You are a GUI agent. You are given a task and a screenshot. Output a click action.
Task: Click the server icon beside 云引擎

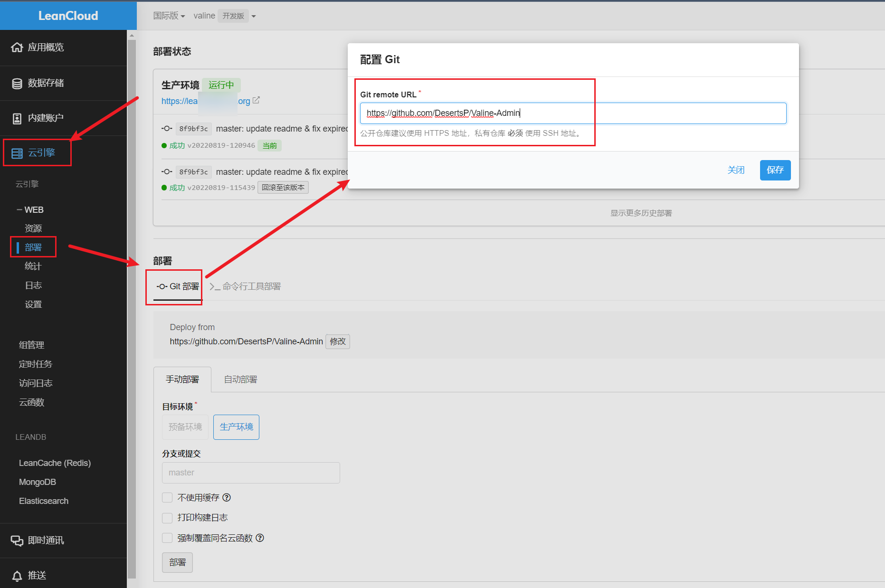(17, 153)
